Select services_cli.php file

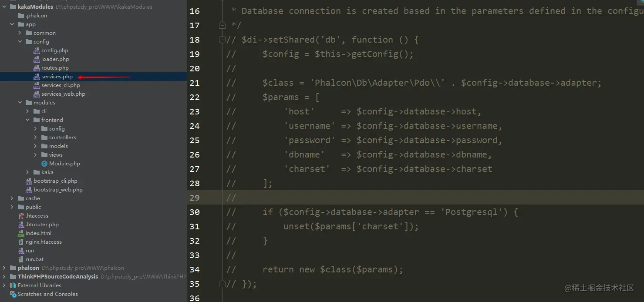(61, 85)
